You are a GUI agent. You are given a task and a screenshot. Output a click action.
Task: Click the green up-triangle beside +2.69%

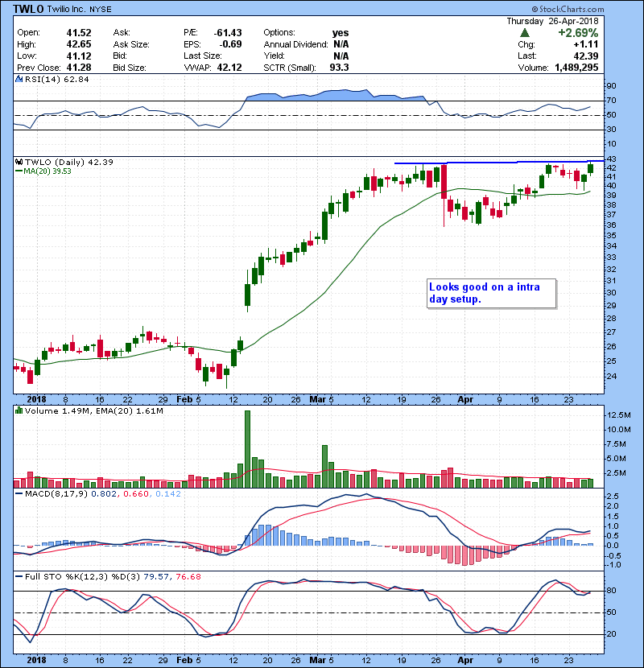[x=525, y=33]
